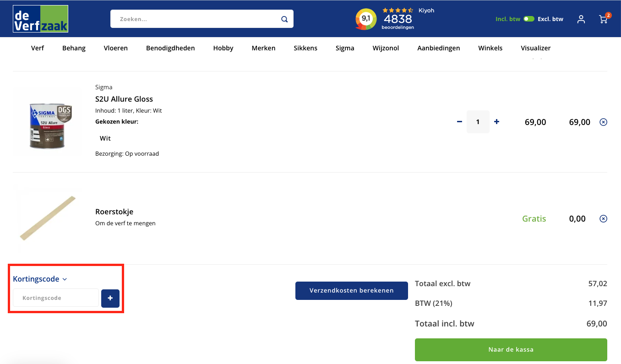Click the Sigma brand label
621x364 pixels.
pyautogui.click(x=103, y=87)
